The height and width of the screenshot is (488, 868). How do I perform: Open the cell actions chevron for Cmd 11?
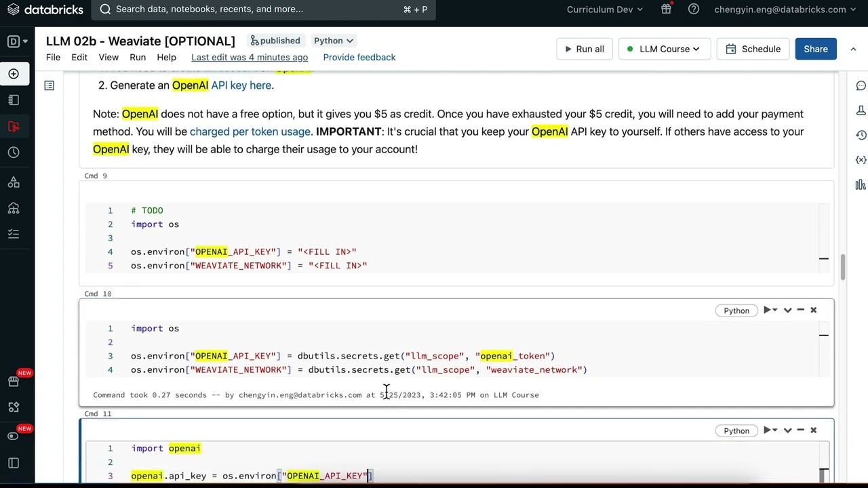pos(787,430)
